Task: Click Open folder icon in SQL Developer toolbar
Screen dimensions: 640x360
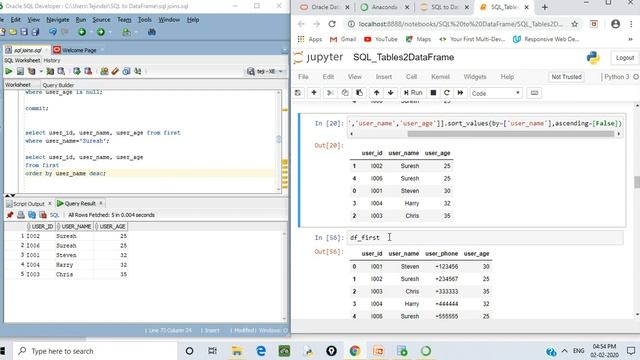Action: [13, 32]
